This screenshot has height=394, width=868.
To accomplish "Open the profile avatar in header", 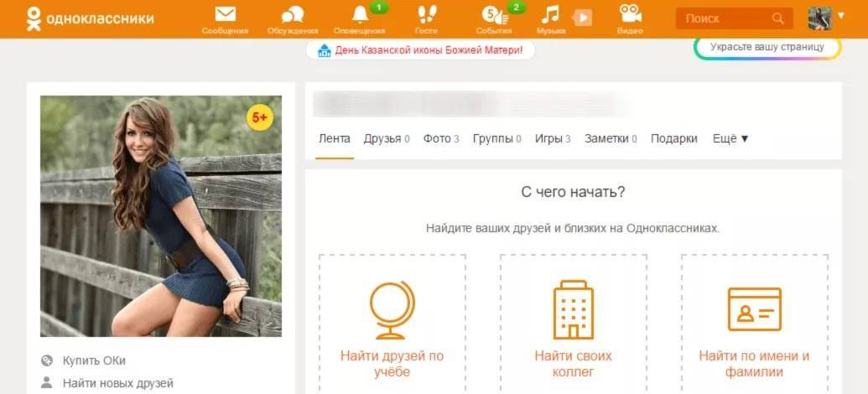I will (x=820, y=18).
